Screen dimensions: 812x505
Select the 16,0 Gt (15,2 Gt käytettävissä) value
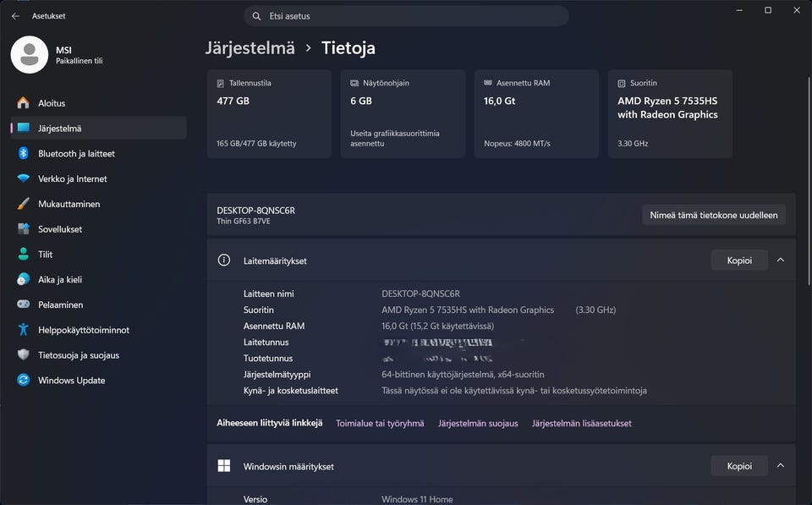click(437, 326)
